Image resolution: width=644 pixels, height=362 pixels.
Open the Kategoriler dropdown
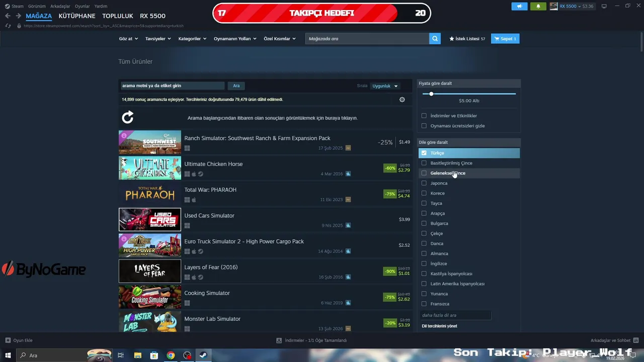pos(192,39)
